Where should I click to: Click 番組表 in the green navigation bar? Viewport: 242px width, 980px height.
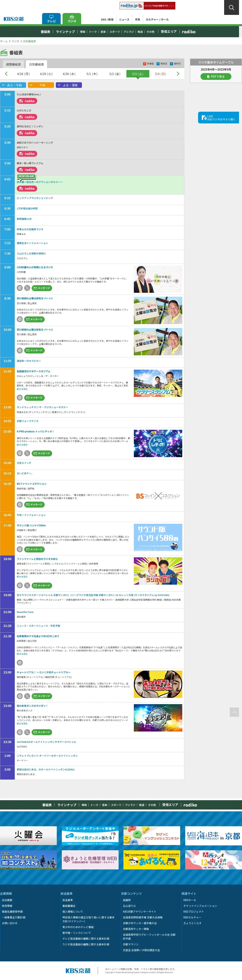coord(45,32)
